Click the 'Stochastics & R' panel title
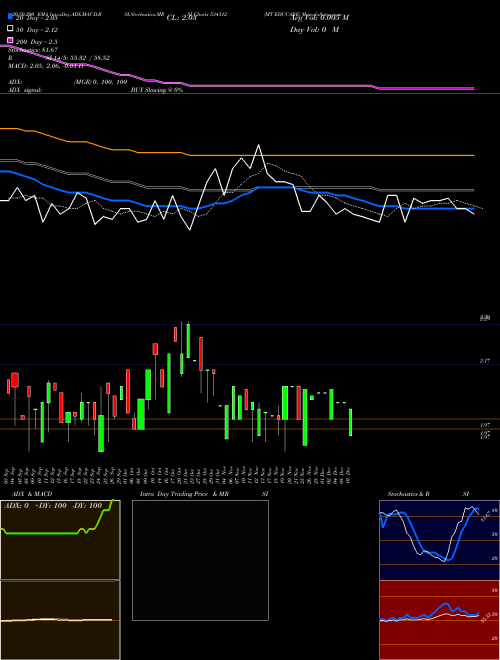The image size is (500, 660). (408, 494)
